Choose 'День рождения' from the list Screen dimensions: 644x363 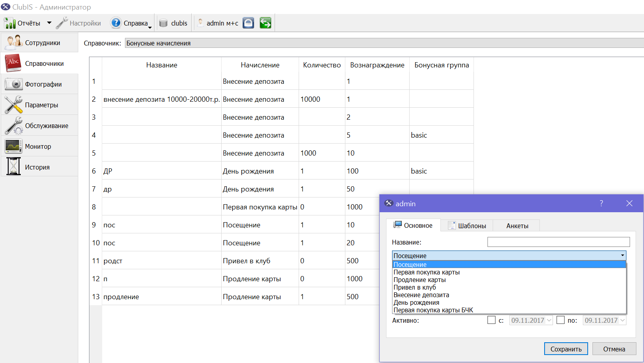(x=416, y=302)
